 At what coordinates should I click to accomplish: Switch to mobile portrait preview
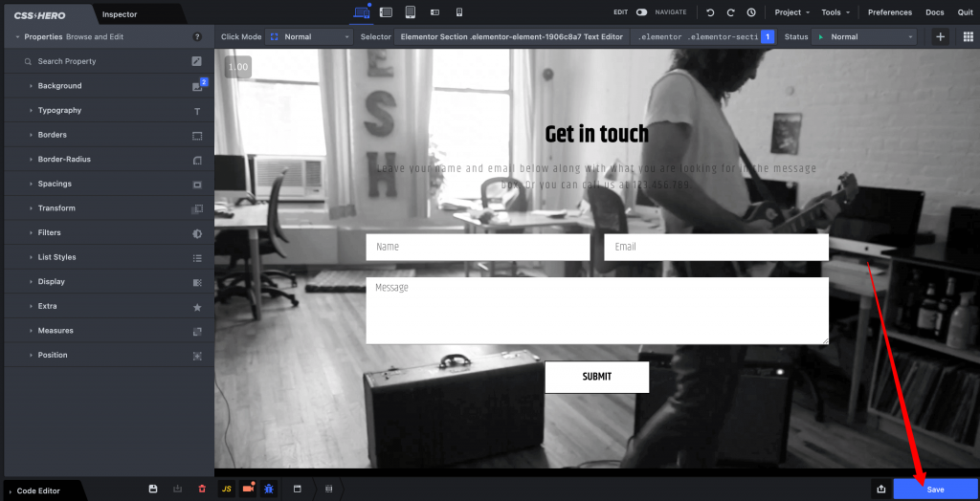tap(458, 11)
